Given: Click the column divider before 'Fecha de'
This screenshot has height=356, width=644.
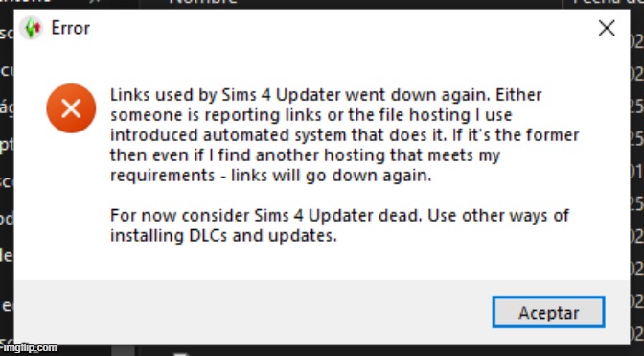Looking at the screenshot, I should (x=562, y=4).
